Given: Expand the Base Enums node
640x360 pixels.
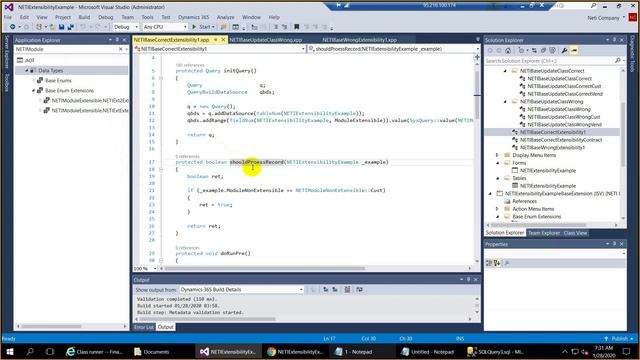Looking at the screenshot, I should [x=33, y=80].
